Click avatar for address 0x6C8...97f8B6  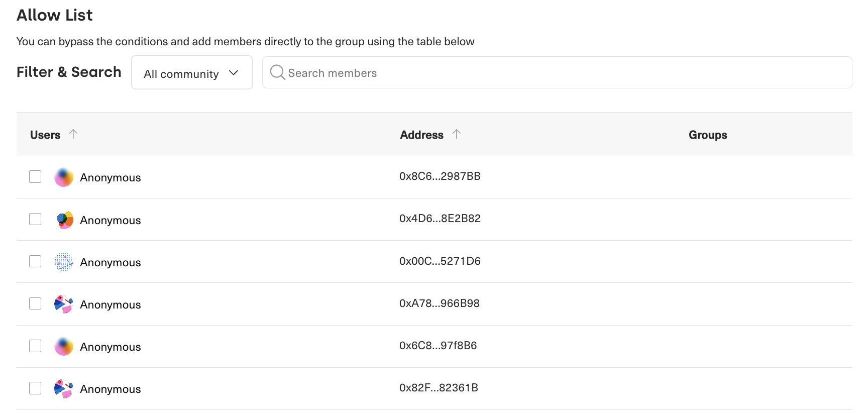[x=64, y=346]
